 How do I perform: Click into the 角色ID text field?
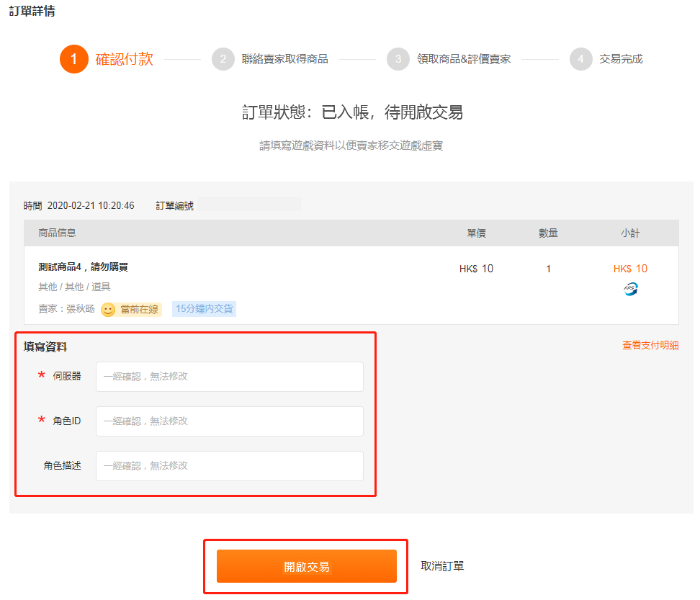coord(229,421)
